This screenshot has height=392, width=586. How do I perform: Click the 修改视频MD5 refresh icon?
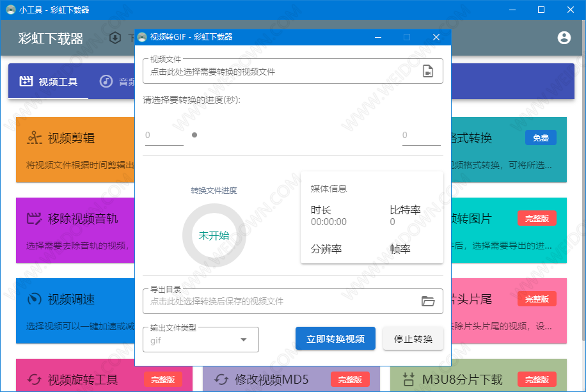point(221,380)
